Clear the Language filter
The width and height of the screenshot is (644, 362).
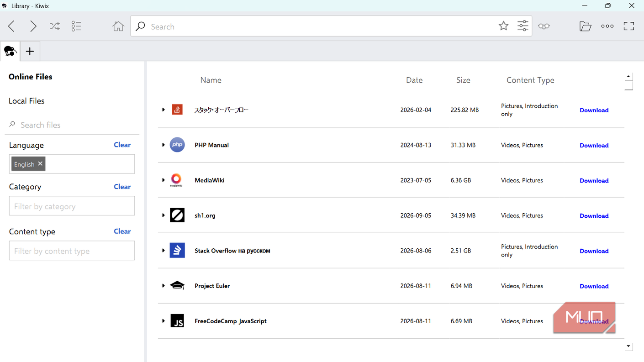(122, 145)
